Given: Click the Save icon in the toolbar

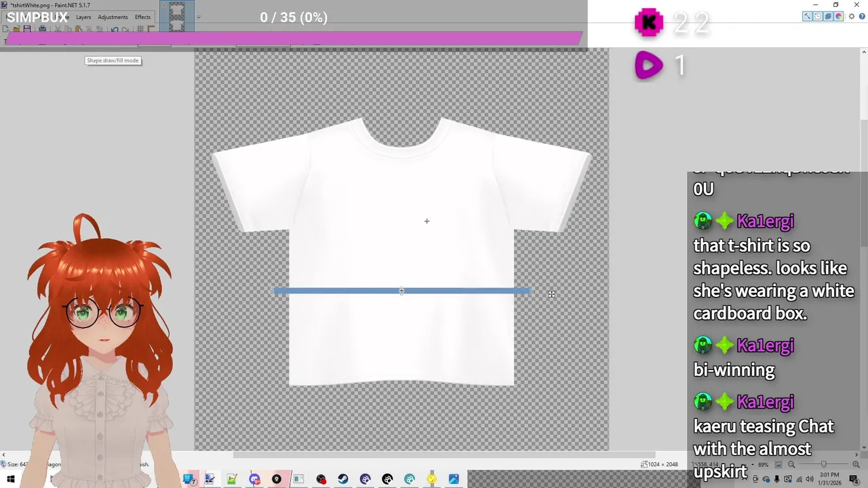Looking at the screenshot, I should pos(27,28).
